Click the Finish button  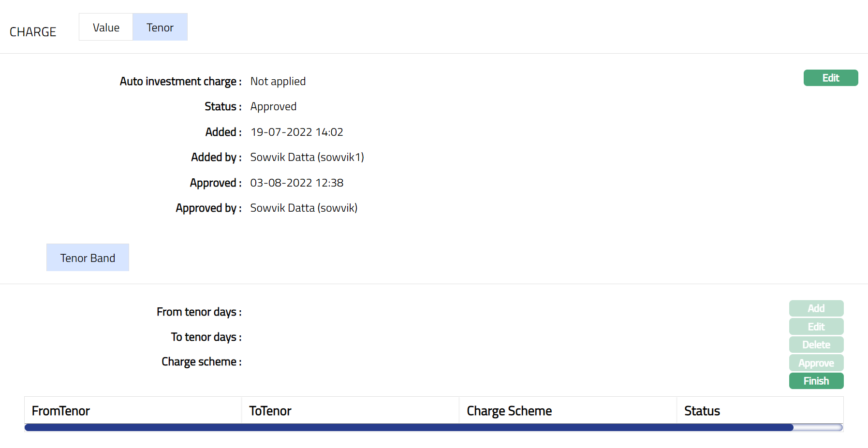(816, 381)
